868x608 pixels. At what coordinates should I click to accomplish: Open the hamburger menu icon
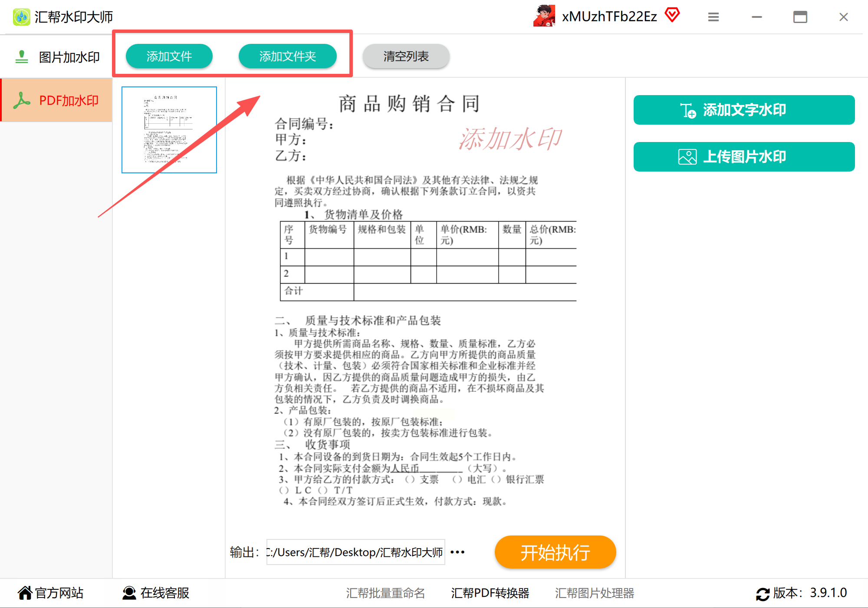(713, 17)
